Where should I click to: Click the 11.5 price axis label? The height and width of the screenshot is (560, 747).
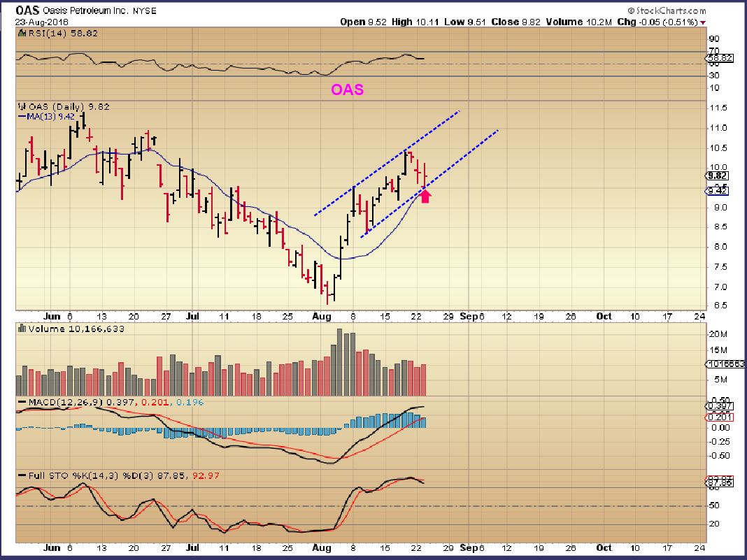click(718, 108)
